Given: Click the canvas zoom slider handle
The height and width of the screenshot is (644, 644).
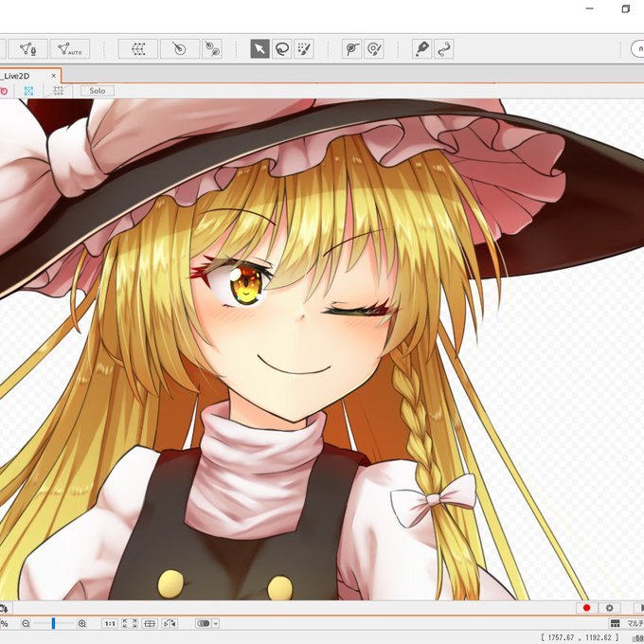Looking at the screenshot, I should pyautogui.click(x=53, y=623).
